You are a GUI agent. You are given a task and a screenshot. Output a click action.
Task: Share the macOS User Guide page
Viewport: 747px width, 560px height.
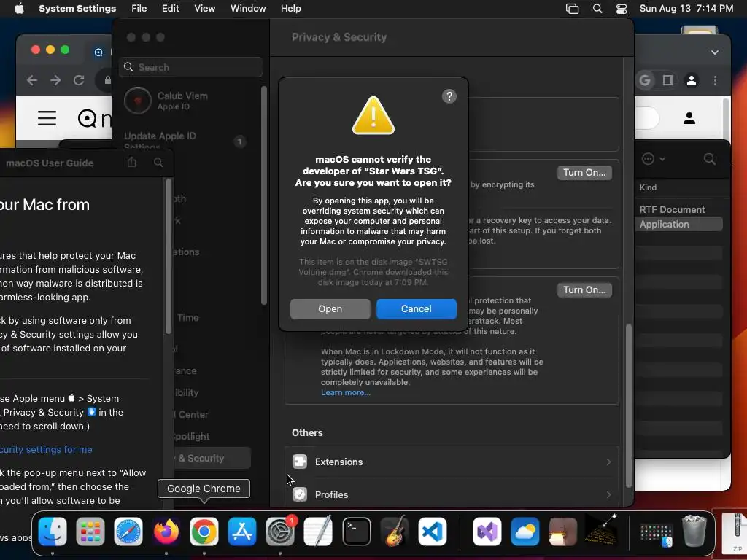132,163
